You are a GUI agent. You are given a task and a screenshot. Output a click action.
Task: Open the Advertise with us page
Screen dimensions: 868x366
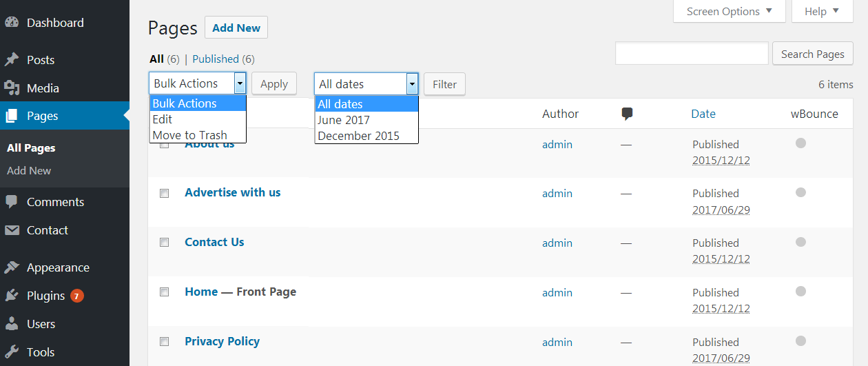point(233,192)
